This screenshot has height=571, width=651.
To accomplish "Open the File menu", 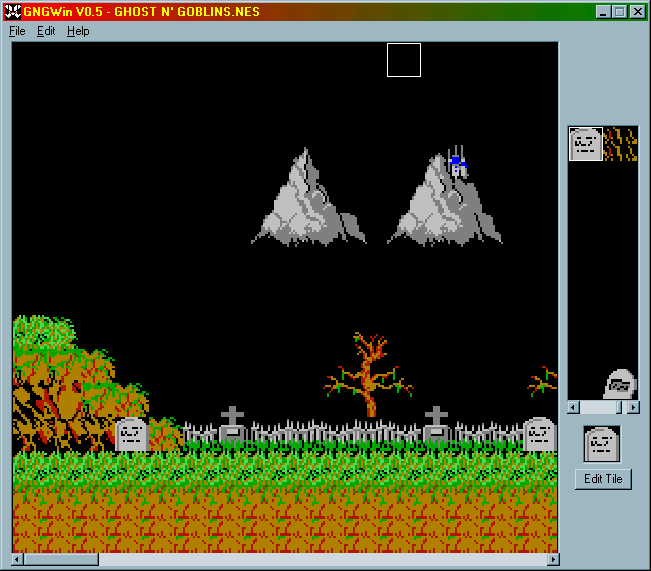I will point(17,31).
